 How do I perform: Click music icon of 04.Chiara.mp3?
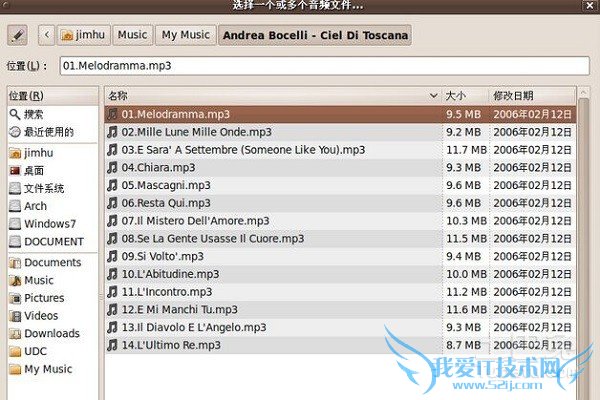pos(112,168)
